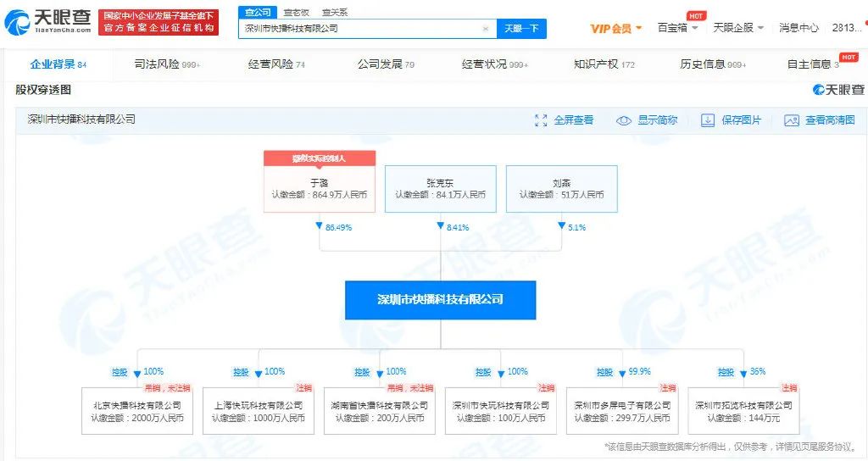
Task: Toggle 显示简称 eye icon
Action: 623,120
